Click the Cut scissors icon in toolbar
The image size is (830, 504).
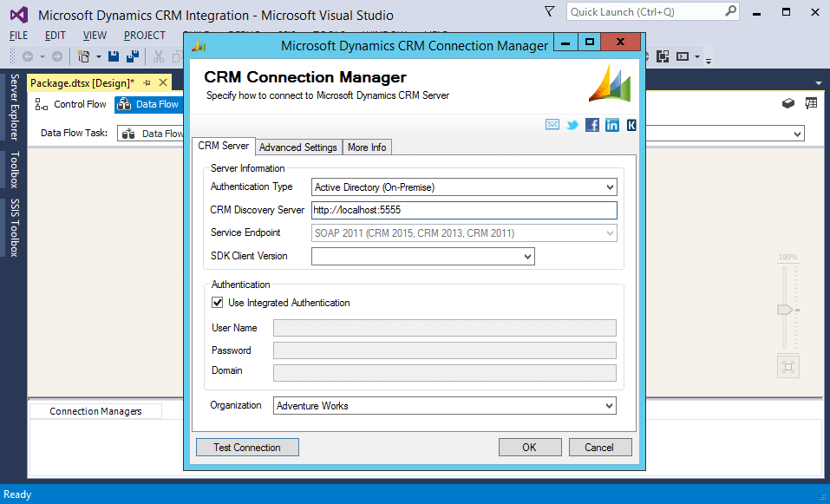click(158, 56)
